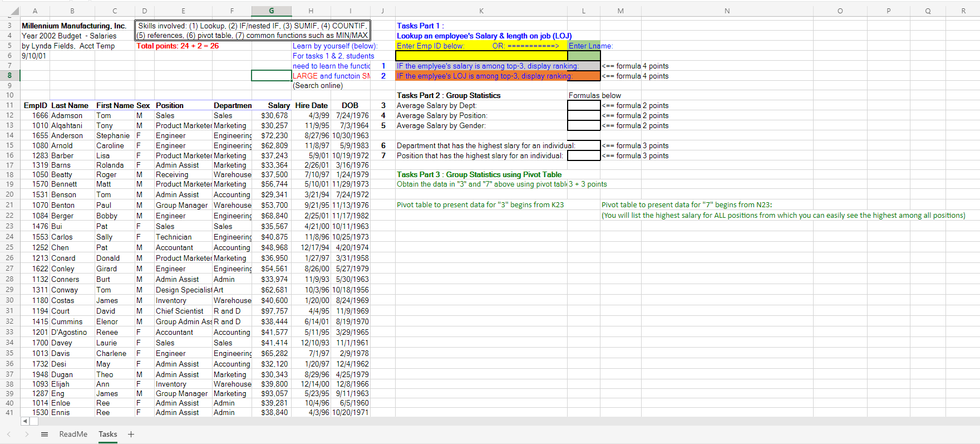980x444 pixels.
Task: Click the position cell 'Design Specialist'
Action: pos(183,290)
